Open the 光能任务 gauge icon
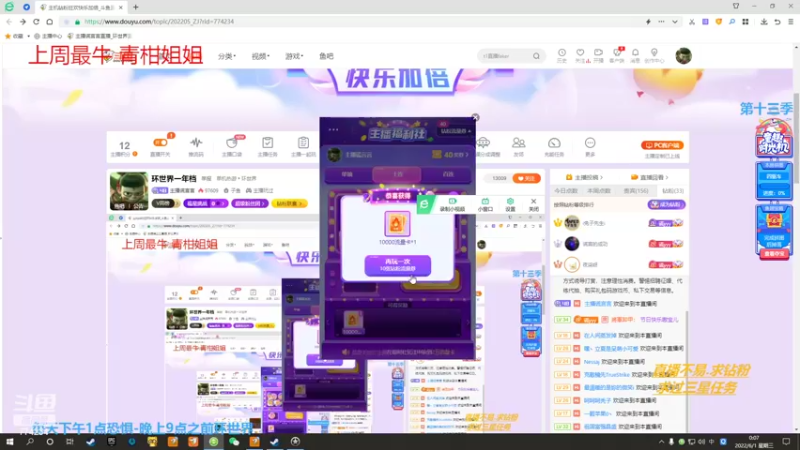The width and height of the screenshot is (800, 450). [x=554, y=146]
